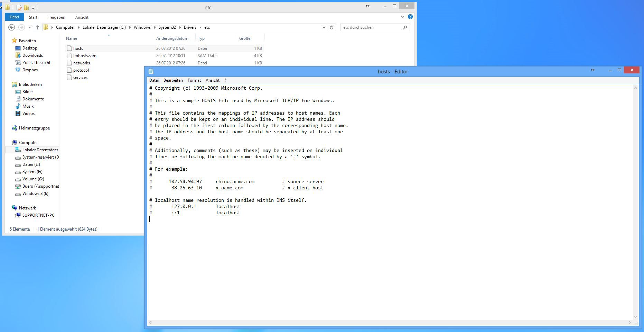
Task: Click Heimnetzgruppe in the navigation pane
Action: point(34,128)
